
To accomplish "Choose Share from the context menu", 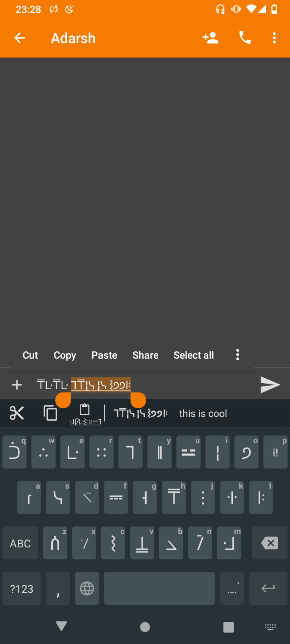I will [x=145, y=355].
